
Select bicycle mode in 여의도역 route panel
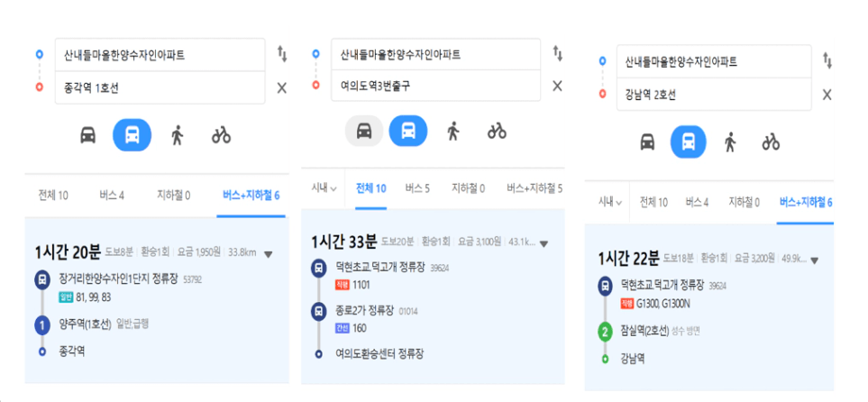click(x=497, y=132)
